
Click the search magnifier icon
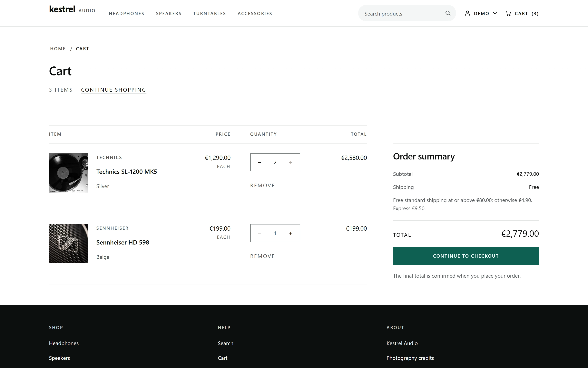448,13
